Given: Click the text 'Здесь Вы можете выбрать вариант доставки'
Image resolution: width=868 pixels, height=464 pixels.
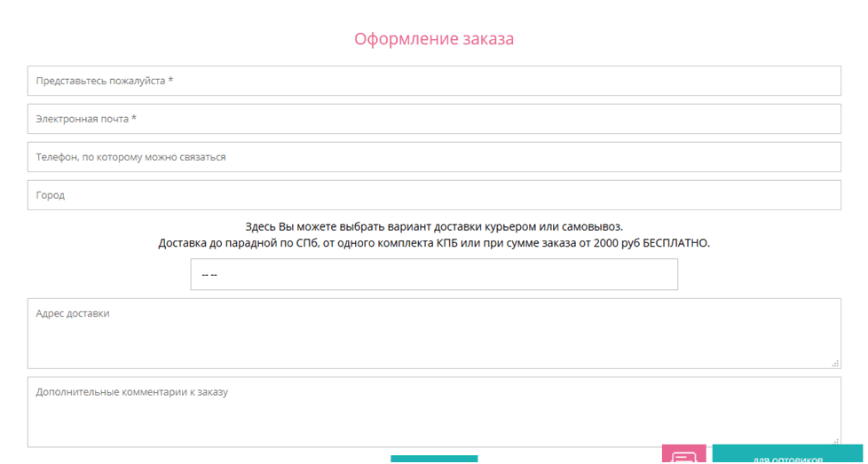Looking at the screenshot, I should (364, 227).
